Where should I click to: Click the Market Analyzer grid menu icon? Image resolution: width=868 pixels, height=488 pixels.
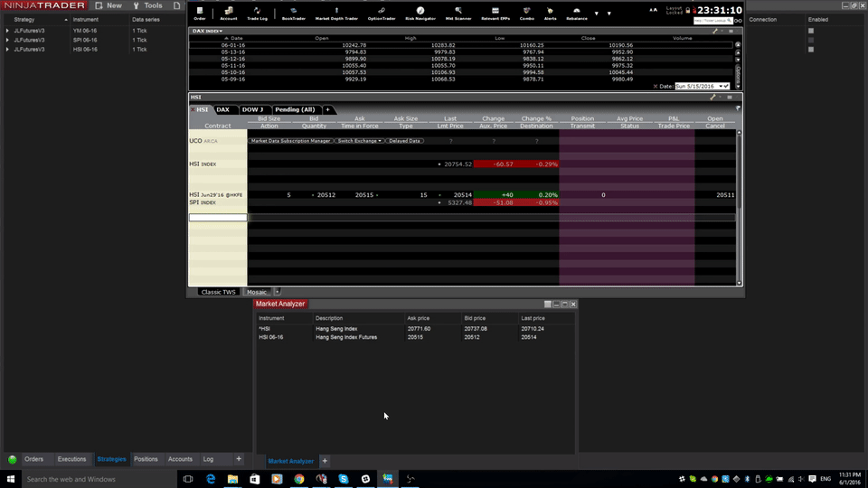(x=548, y=305)
